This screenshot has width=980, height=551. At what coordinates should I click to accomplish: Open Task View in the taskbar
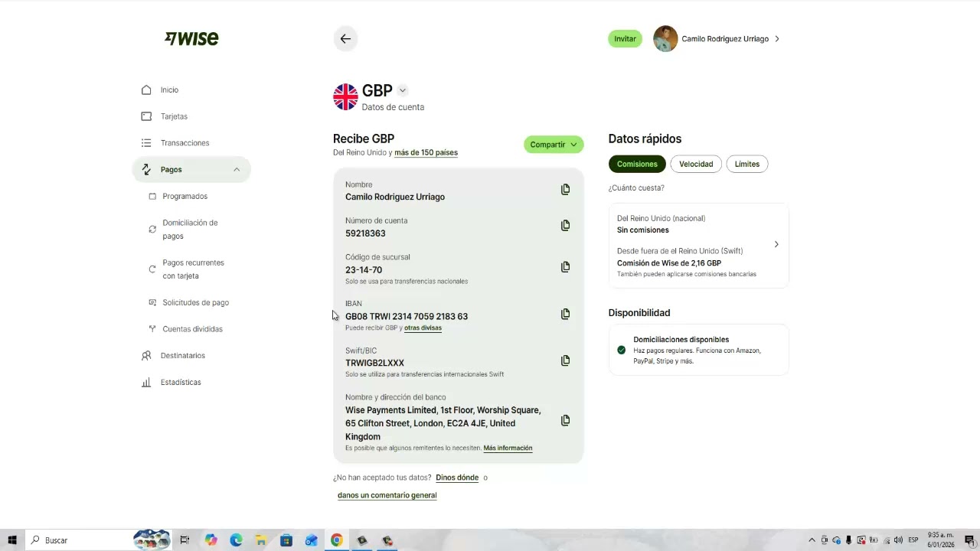pos(185,540)
